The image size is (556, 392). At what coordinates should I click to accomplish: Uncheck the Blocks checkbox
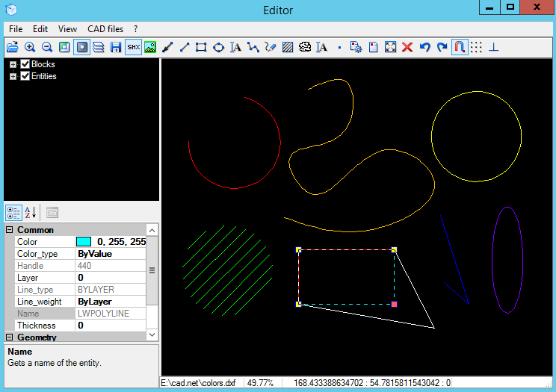[x=25, y=64]
